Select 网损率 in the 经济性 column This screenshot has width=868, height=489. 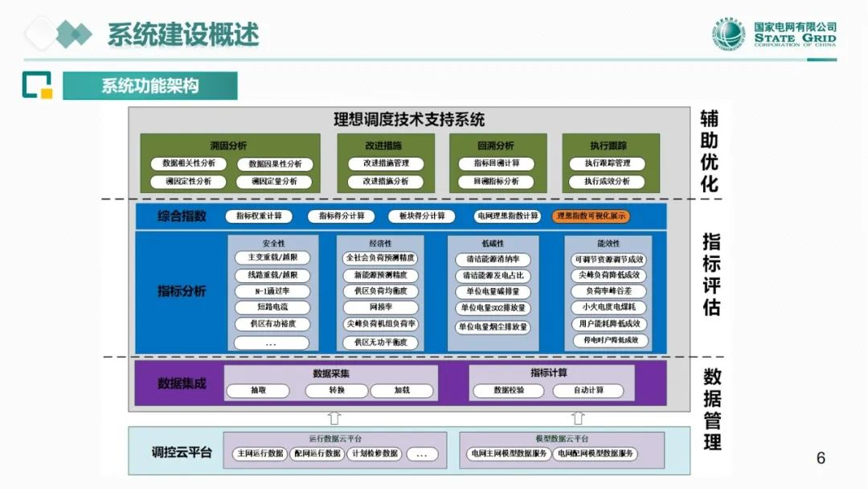point(380,307)
